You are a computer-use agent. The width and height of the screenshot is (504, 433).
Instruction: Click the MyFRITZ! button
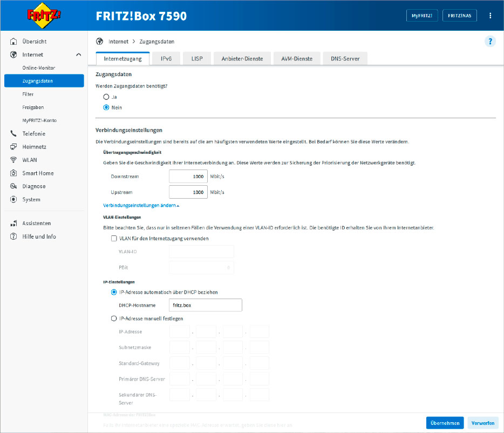[422, 16]
